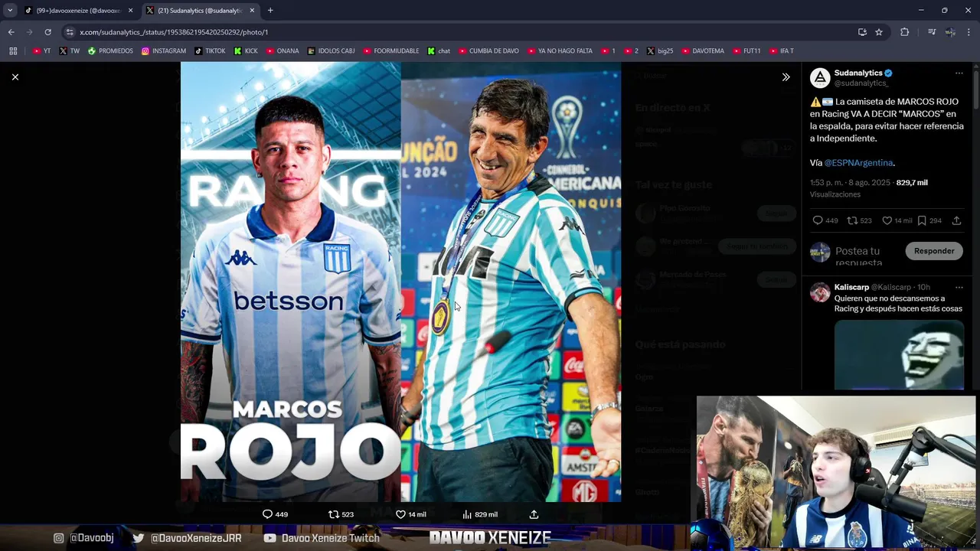Open the KICK bookmark
The image size is (980, 551).
(246, 51)
